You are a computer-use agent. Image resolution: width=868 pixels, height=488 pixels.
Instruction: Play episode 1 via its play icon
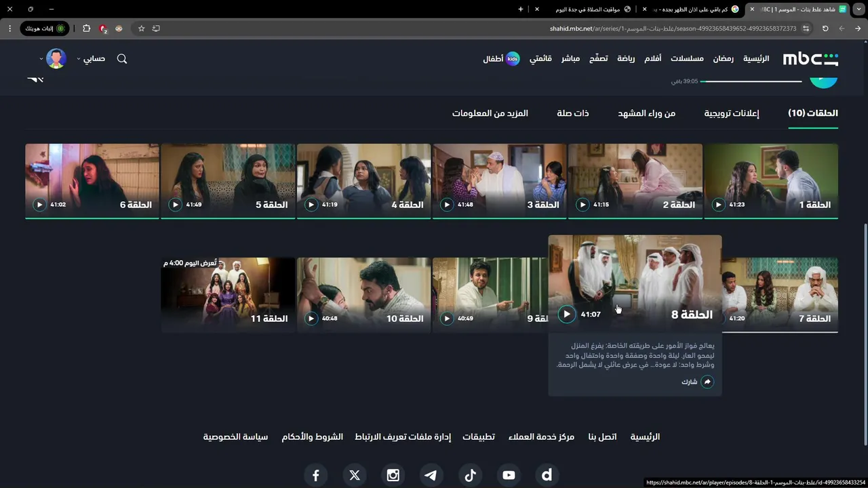[718, 205]
